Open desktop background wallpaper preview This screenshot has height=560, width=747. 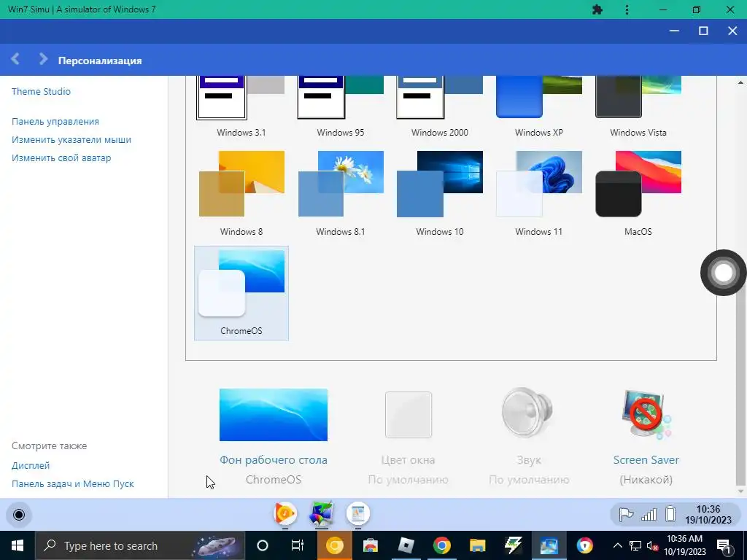(274, 415)
